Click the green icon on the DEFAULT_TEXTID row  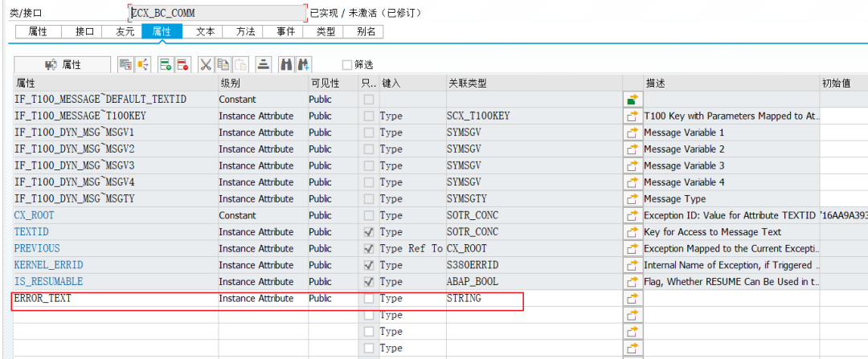(633, 100)
